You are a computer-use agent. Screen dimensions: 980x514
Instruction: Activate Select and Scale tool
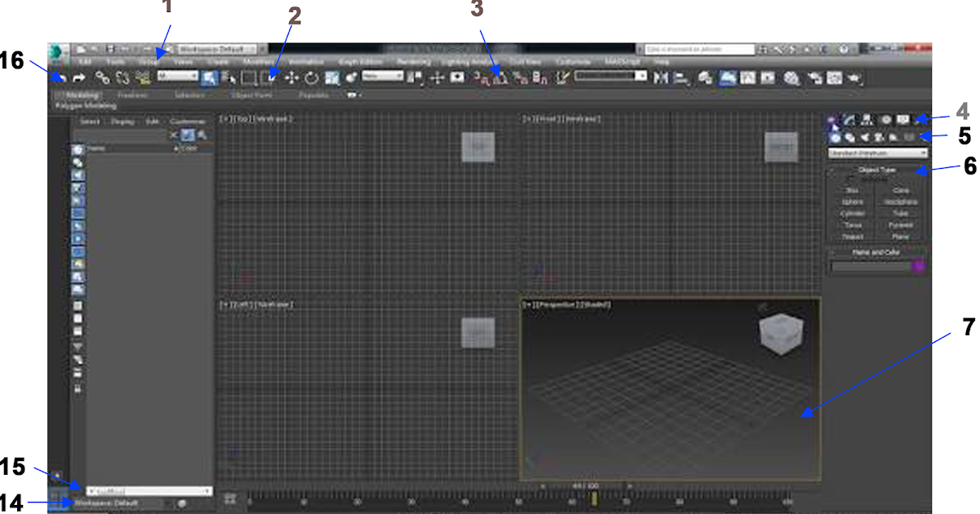coord(332,78)
